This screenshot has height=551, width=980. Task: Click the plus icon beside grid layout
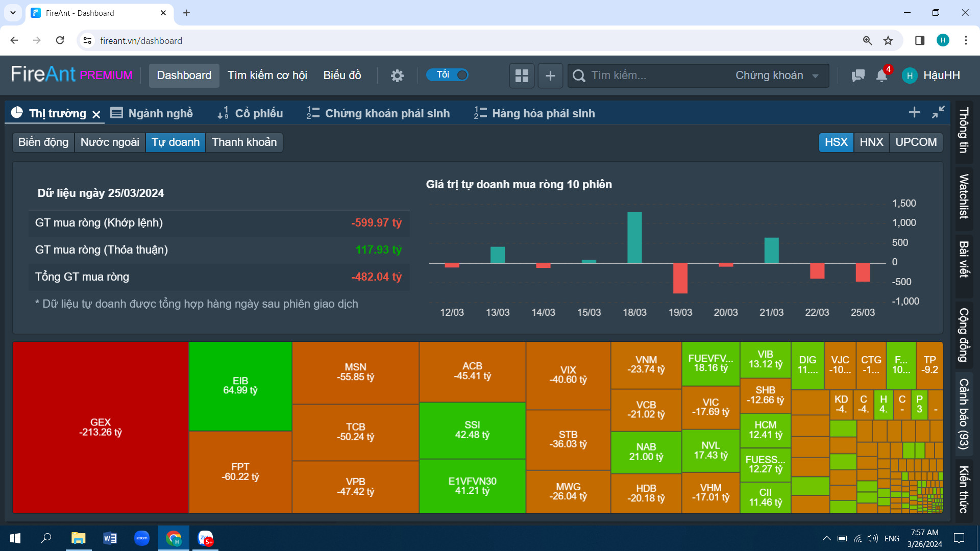(550, 76)
